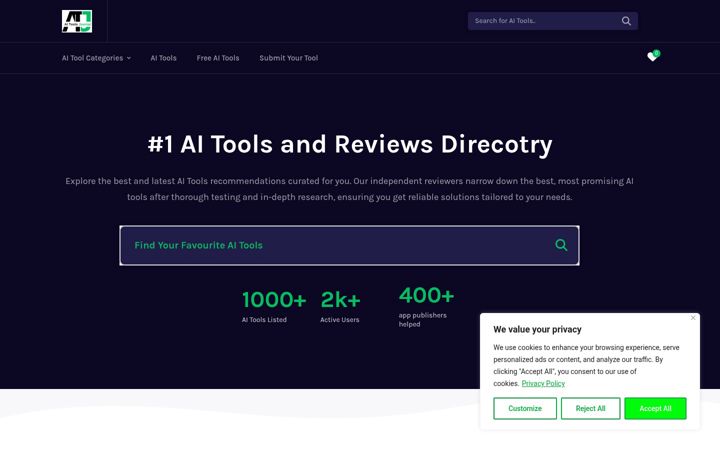Open the Privacy Policy link

543,383
